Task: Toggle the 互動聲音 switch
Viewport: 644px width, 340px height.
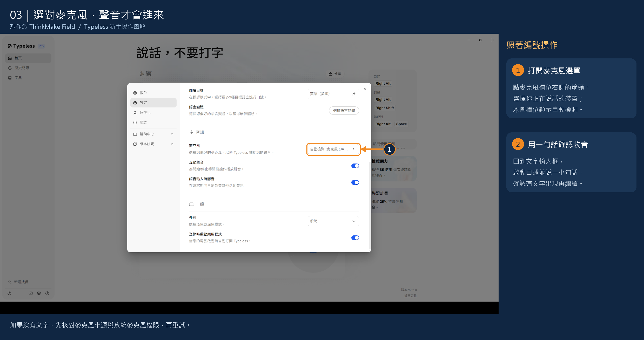Action: click(x=355, y=166)
